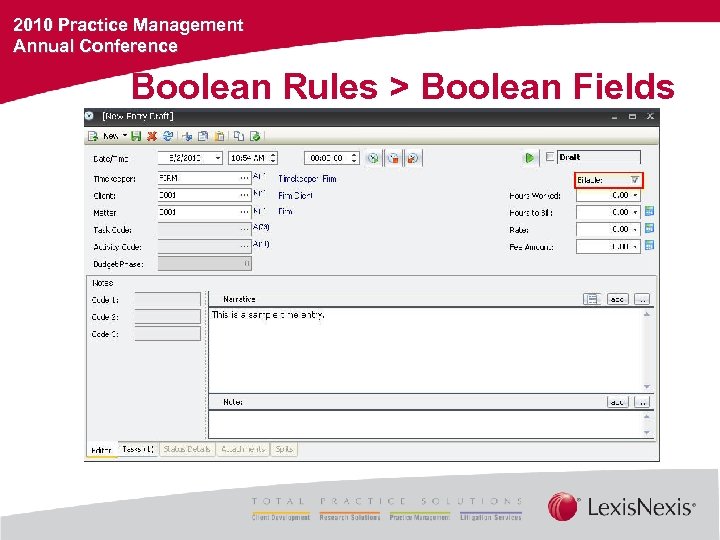Click the Narrative list-format icon button
Image resolution: width=720 pixels, height=540 pixels.
point(592,299)
